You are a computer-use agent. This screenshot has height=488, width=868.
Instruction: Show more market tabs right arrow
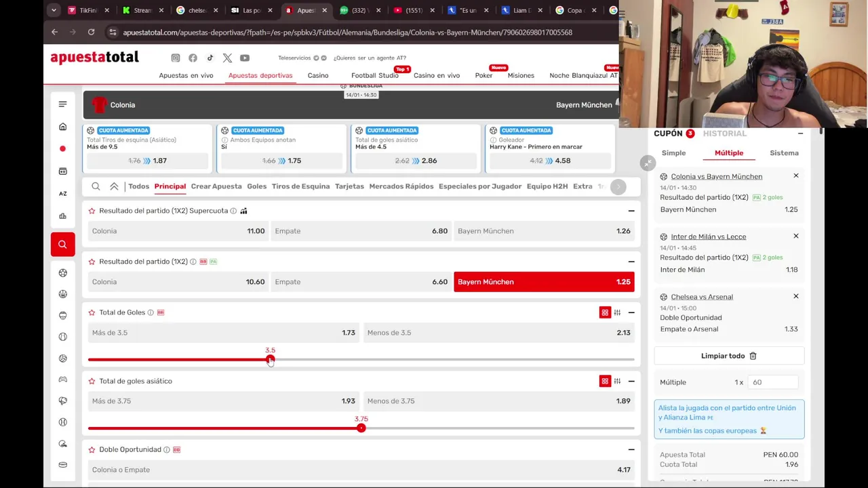coord(618,186)
